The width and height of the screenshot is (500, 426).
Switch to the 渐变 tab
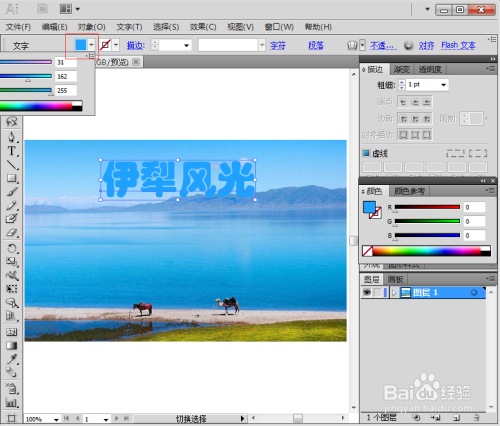401,69
